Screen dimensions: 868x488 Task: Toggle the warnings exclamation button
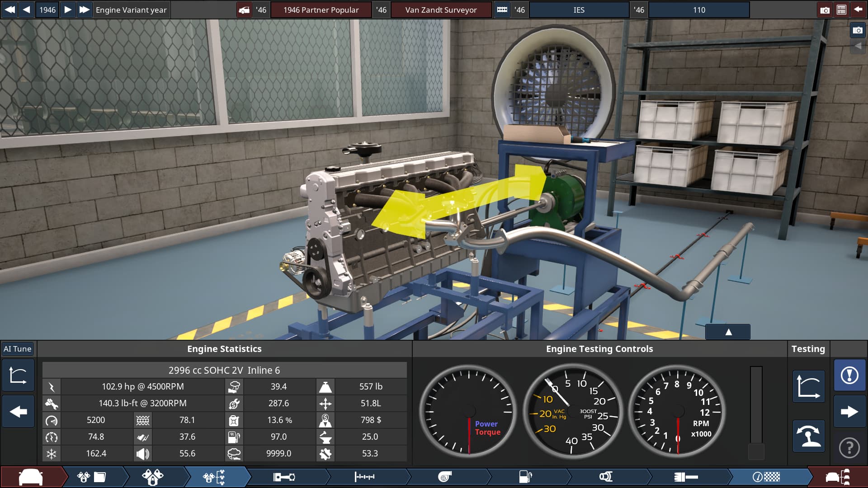[849, 375]
